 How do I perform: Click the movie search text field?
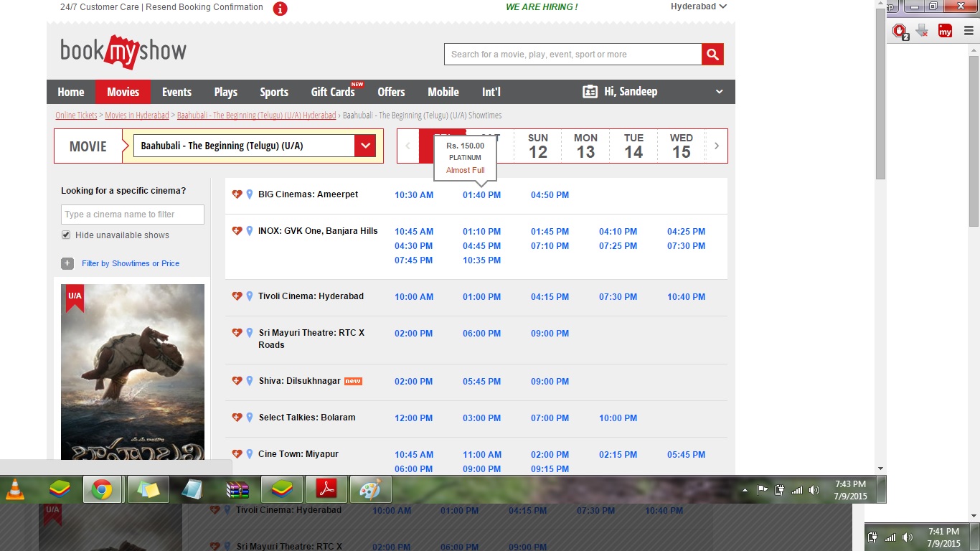coord(573,55)
